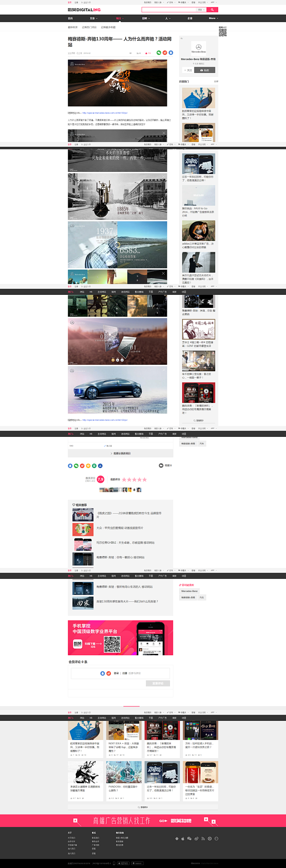Click 注册 link in comment box

point(125,673)
